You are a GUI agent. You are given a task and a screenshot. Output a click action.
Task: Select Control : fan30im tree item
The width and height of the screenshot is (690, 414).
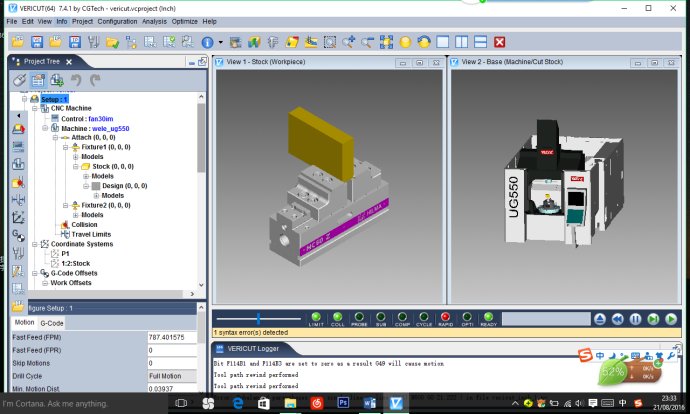[87, 119]
